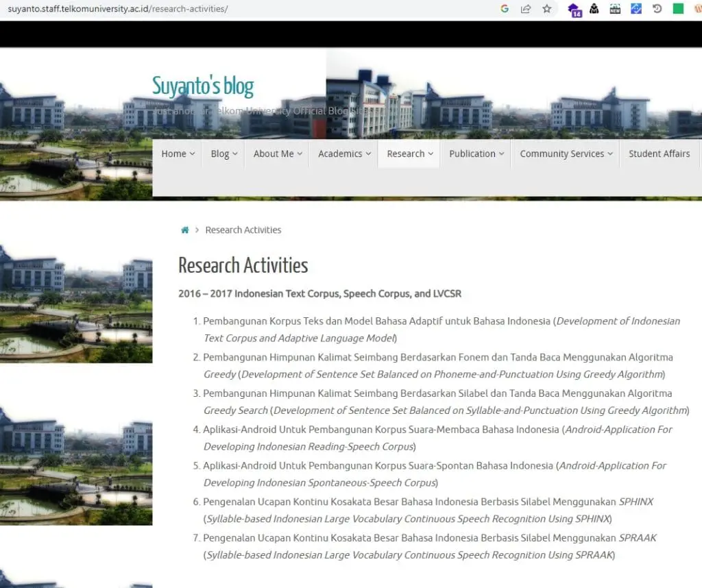
Task: Click the home icon in breadcrumb
Action: point(185,230)
